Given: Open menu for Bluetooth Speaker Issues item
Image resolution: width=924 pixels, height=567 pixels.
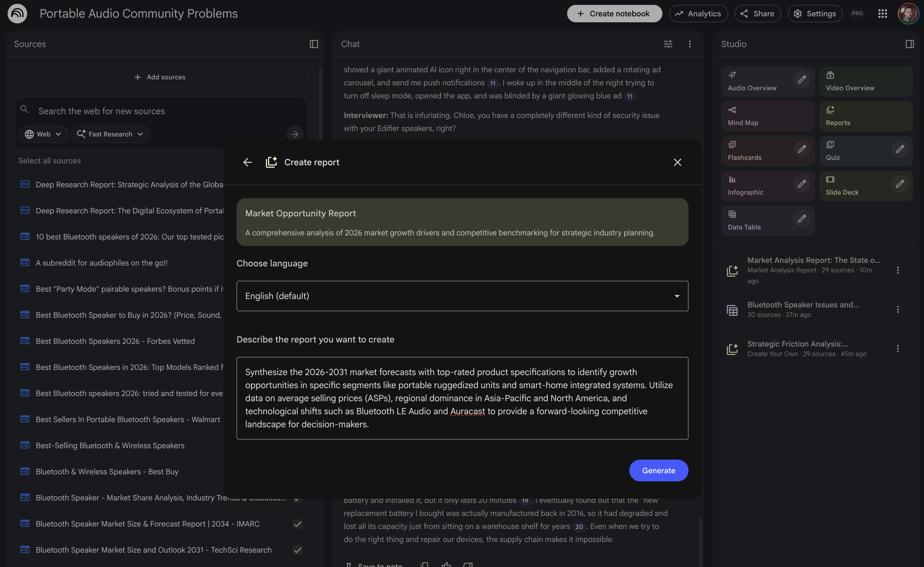Looking at the screenshot, I should coord(898,309).
